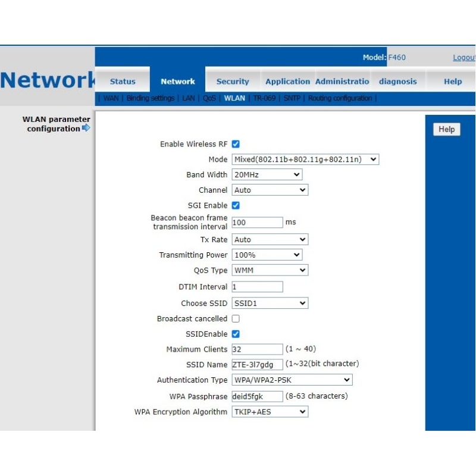Open the Channel selection dropdown
Image resolution: width=476 pixels, height=476 pixels.
point(270,190)
